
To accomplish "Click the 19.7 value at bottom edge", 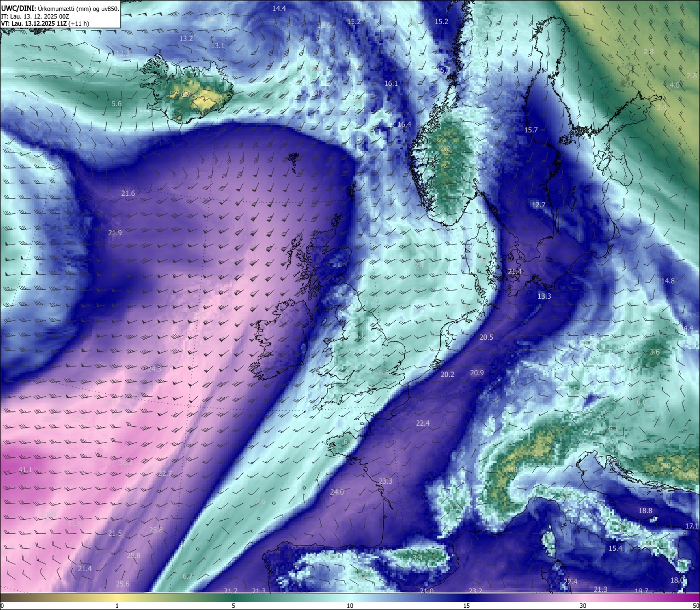I will point(641,590).
